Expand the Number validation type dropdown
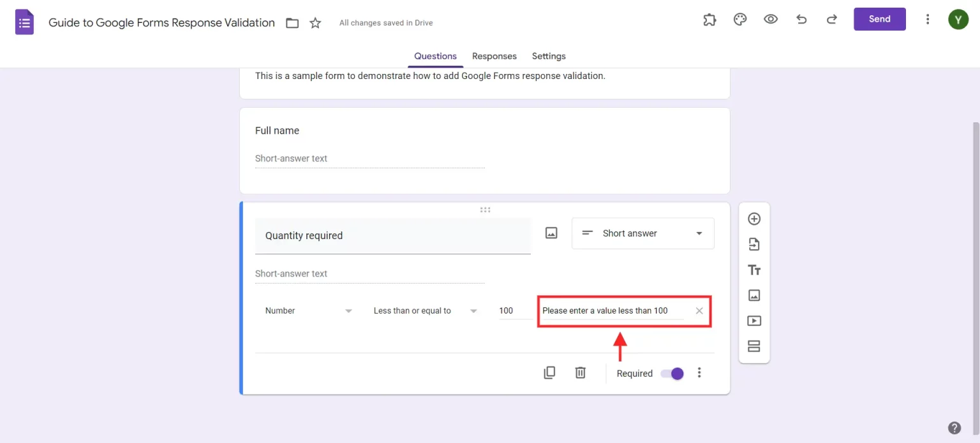The height and width of the screenshot is (443, 980). coord(309,310)
